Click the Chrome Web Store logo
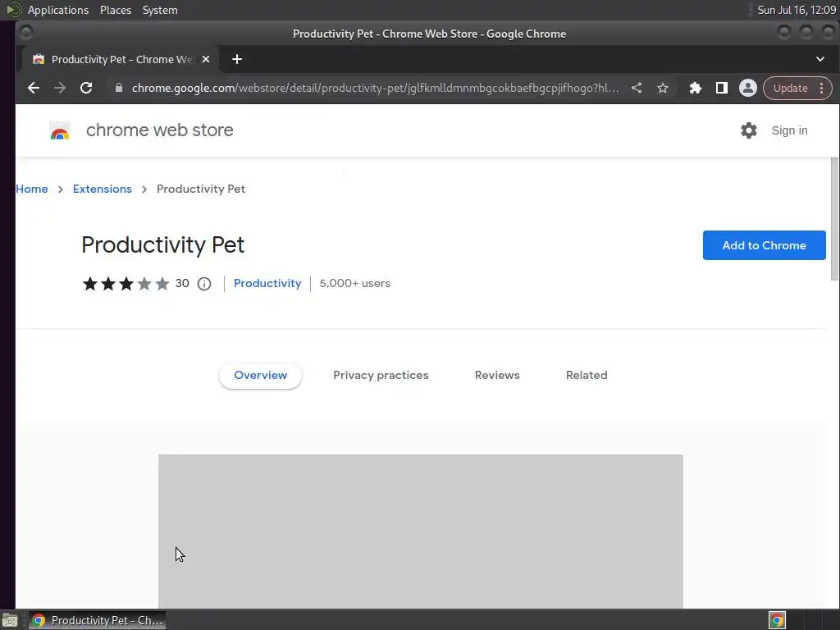This screenshot has width=840, height=630. 59,130
